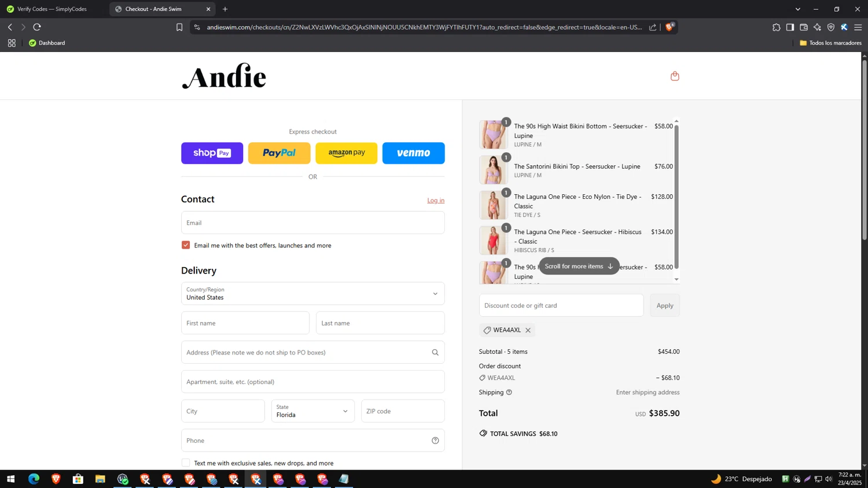Click the shipping info question icon

[509, 392]
